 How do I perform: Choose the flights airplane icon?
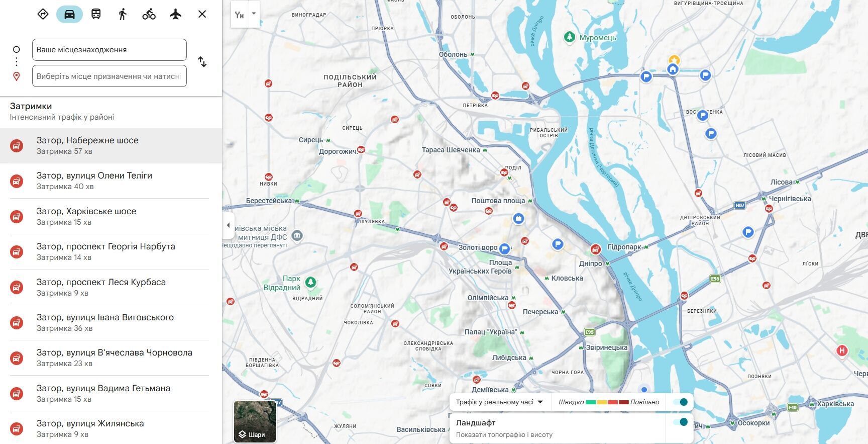175,14
